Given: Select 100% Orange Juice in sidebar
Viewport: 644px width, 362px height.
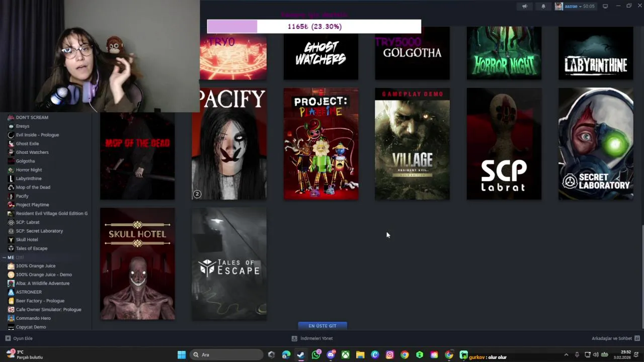Looking at the screenshot, I should 36,265.
